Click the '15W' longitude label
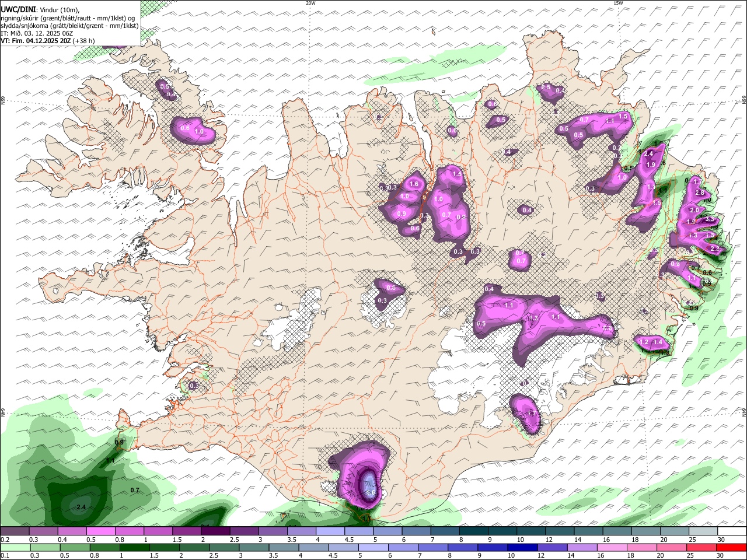747x560 pixels. pos(618,3)
